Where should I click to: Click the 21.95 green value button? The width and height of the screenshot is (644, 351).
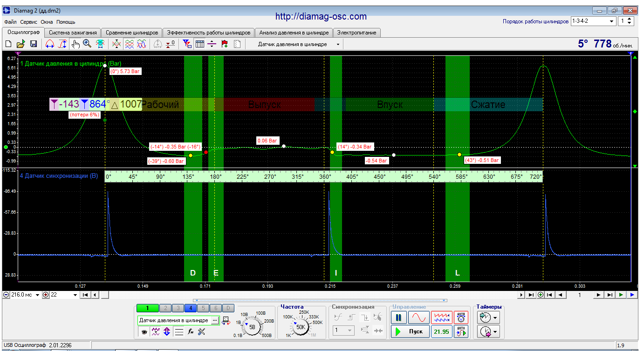pyautogui.click(x=441, y=331)
